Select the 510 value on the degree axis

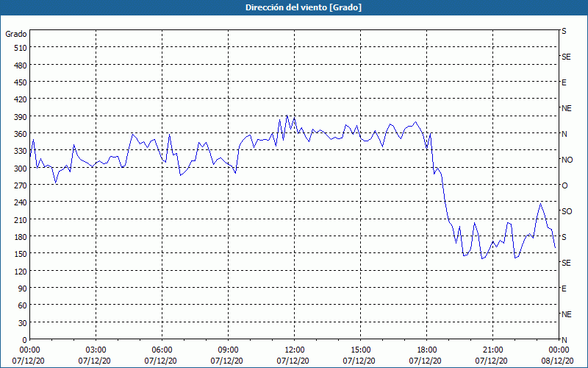point(21,48)
